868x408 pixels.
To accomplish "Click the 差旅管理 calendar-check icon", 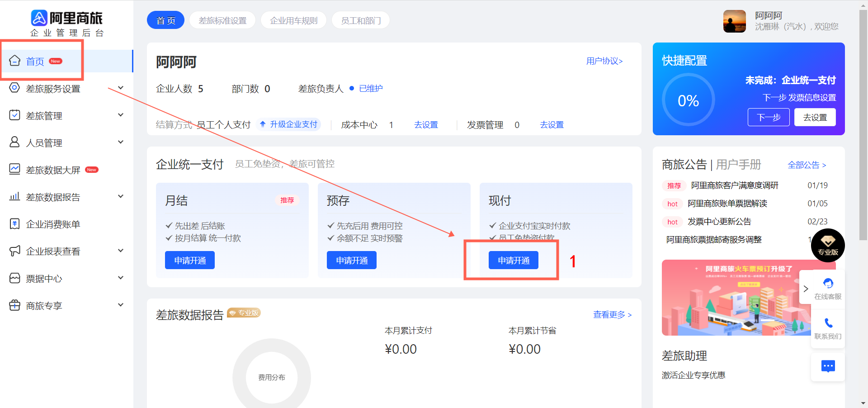I will pyautogui.click(x=14, y=115).
